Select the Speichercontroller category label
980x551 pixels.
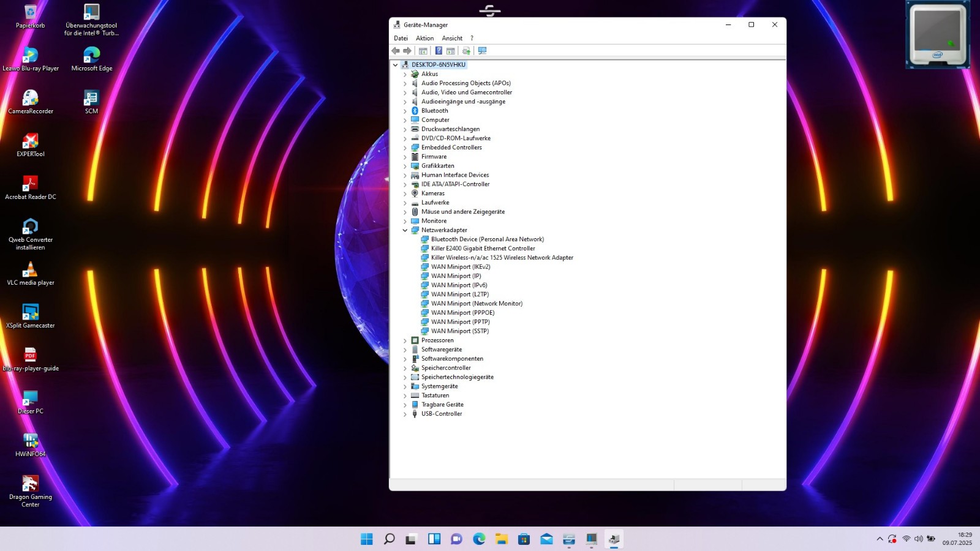(x=446, y=368)
